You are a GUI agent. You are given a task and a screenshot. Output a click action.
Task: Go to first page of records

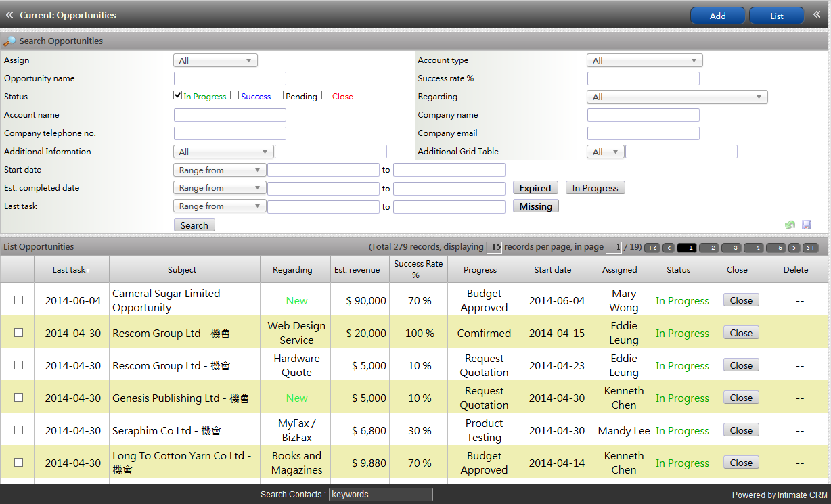tap(652, 248)
